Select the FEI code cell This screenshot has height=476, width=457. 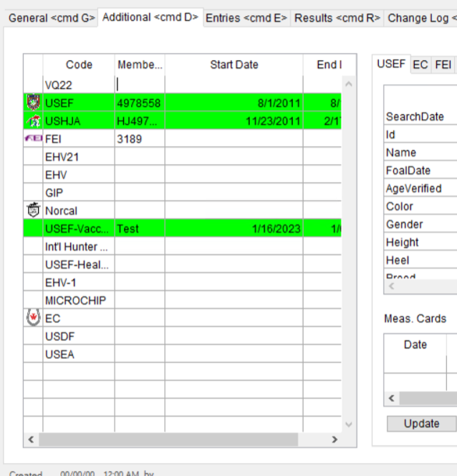(79, 139)
